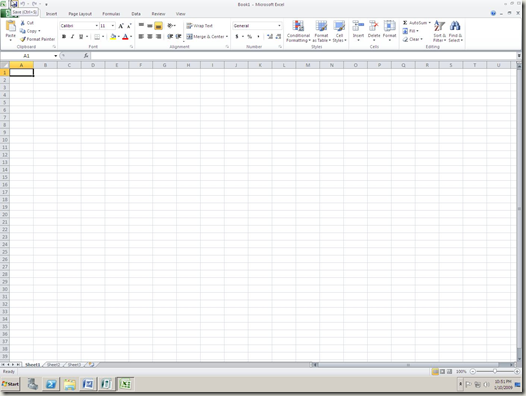Open Format as Table gallery

[x=321, y=31]
